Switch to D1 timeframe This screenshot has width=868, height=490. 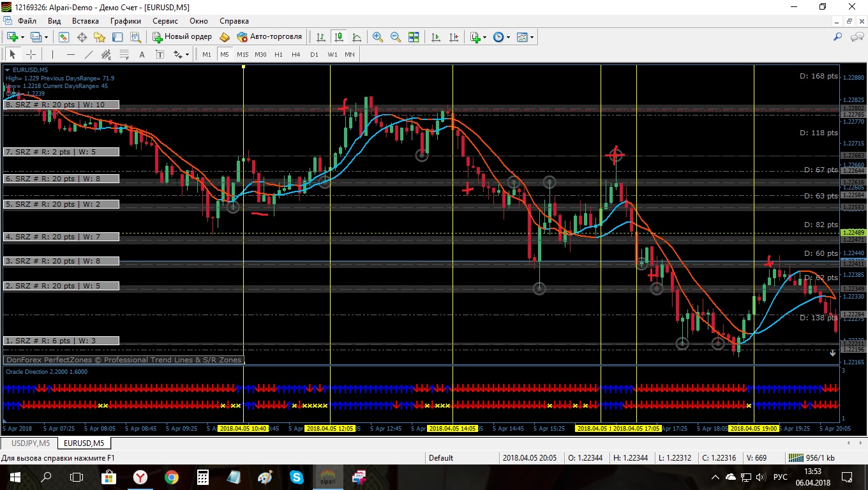[x=314, y=54]
